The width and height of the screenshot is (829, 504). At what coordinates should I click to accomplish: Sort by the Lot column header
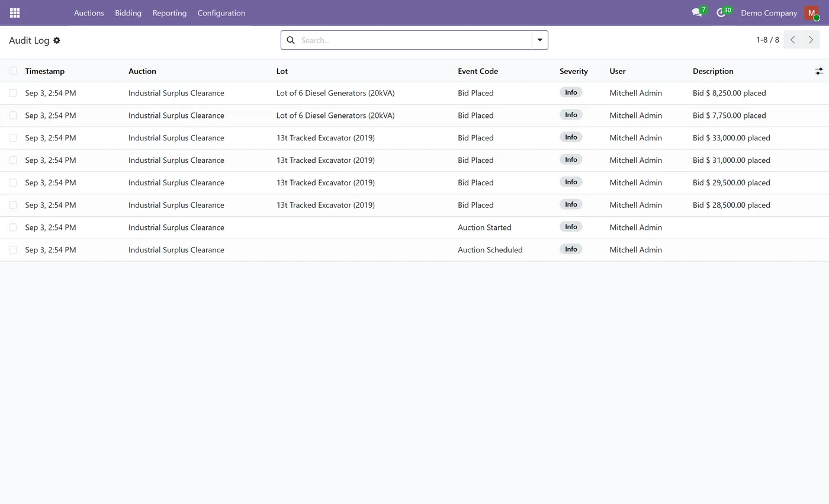[x=282, y=71]
